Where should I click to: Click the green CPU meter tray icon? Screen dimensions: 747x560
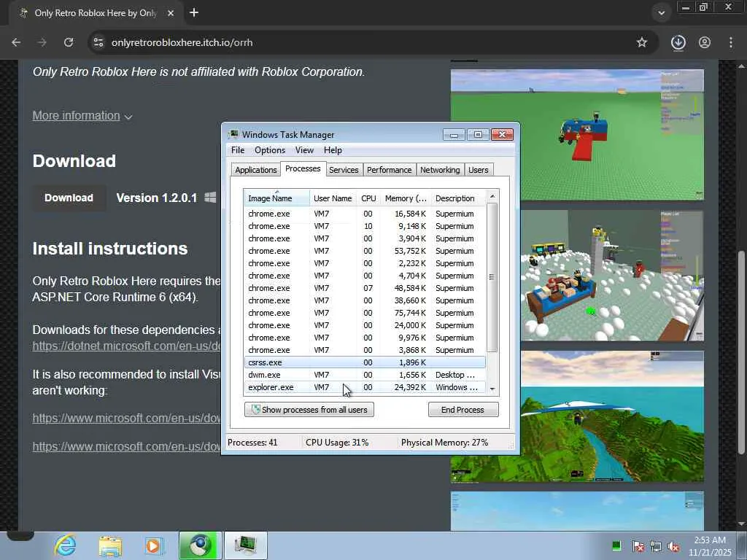(616, 546)
